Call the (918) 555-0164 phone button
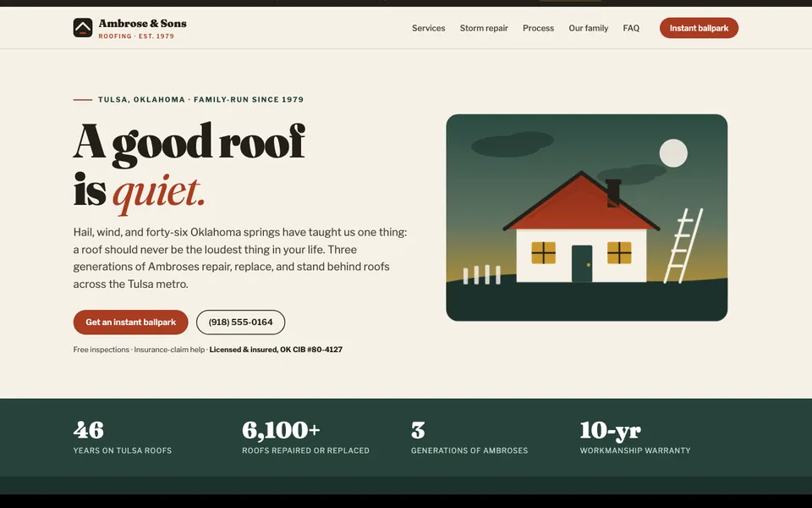The height and width of the screenshot is (508, 812). 240,322
